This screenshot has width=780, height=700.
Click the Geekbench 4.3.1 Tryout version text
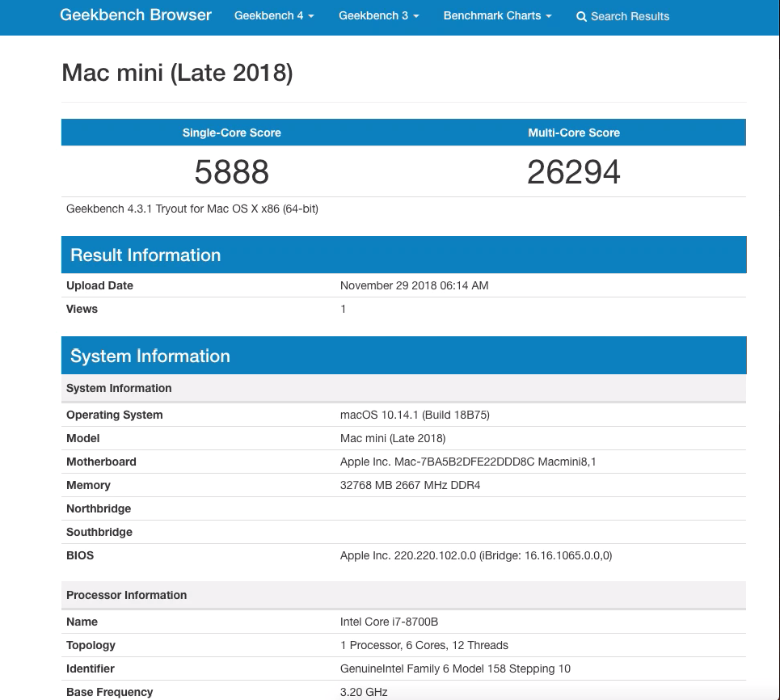(192, 209)
